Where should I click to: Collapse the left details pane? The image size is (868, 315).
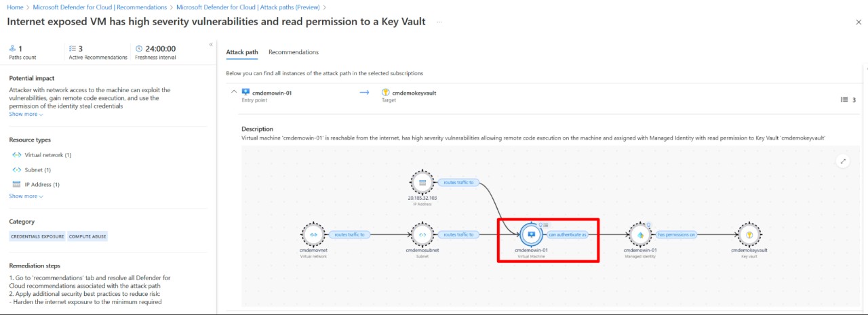(211, 45)
